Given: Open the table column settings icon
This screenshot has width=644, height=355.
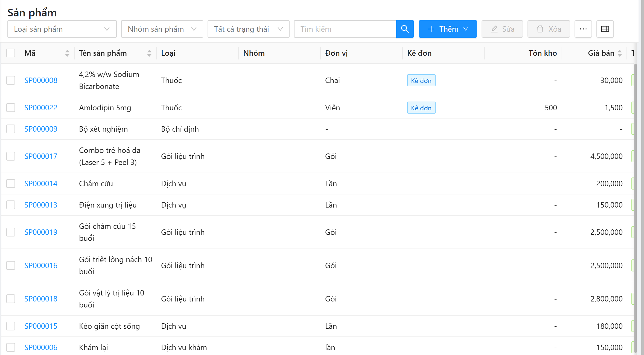Looking at the screenshot, I should (605, 29).
